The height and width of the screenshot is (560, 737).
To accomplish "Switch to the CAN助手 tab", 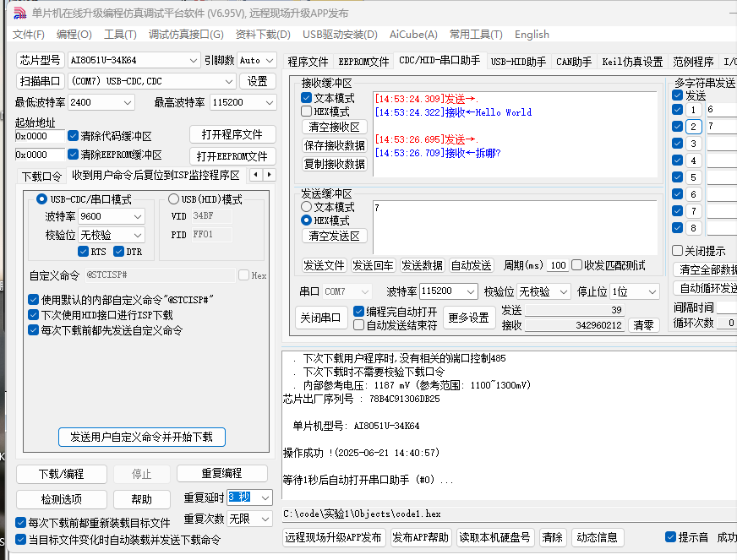I will point(574,62).
